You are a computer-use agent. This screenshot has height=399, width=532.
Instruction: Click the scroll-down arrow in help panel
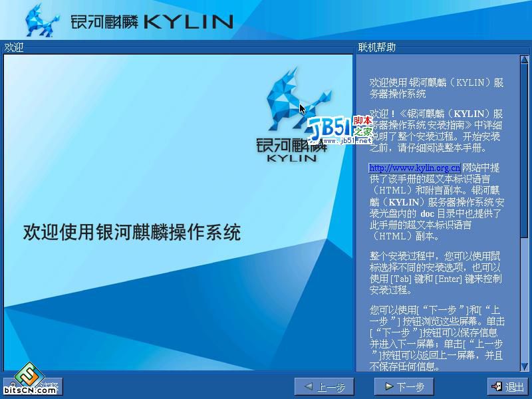point(524,366)
